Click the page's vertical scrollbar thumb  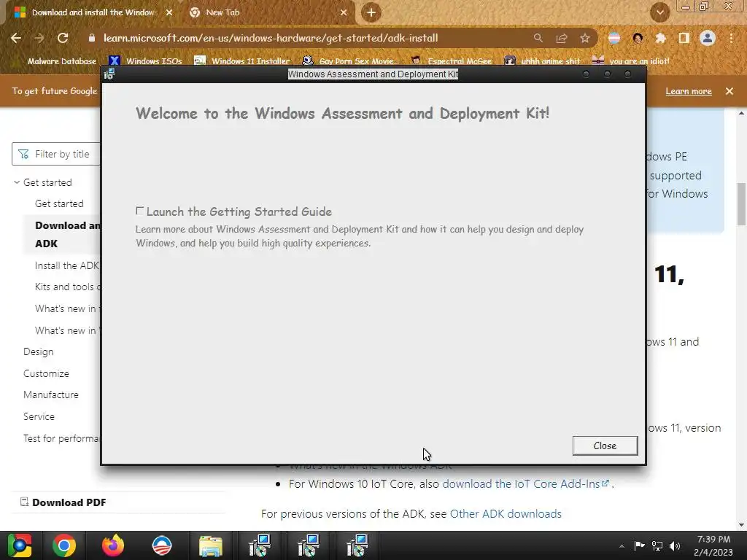coord(741,204)
